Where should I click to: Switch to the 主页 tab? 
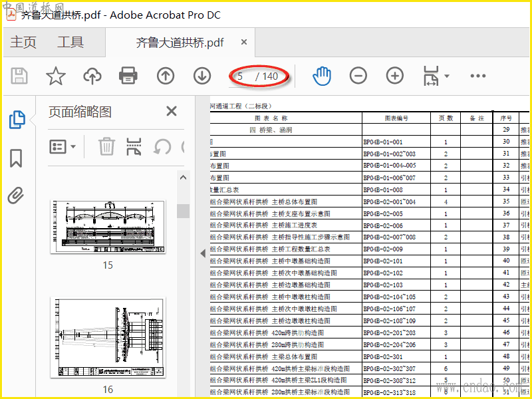[23, 43]
